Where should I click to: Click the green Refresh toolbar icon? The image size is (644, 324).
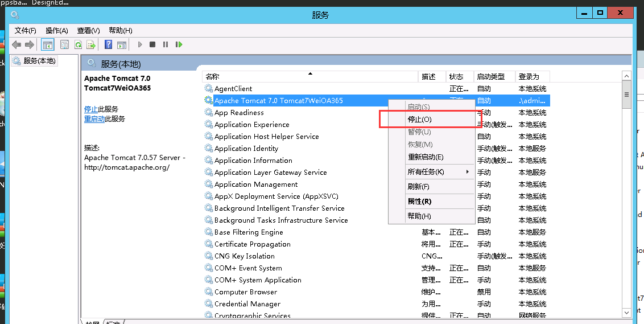pos(78,44)
